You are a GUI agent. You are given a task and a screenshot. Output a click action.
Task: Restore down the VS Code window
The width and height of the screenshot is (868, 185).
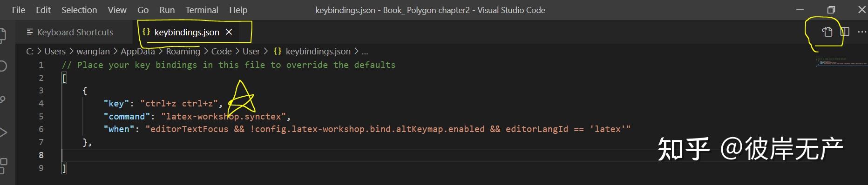(831, 10)
